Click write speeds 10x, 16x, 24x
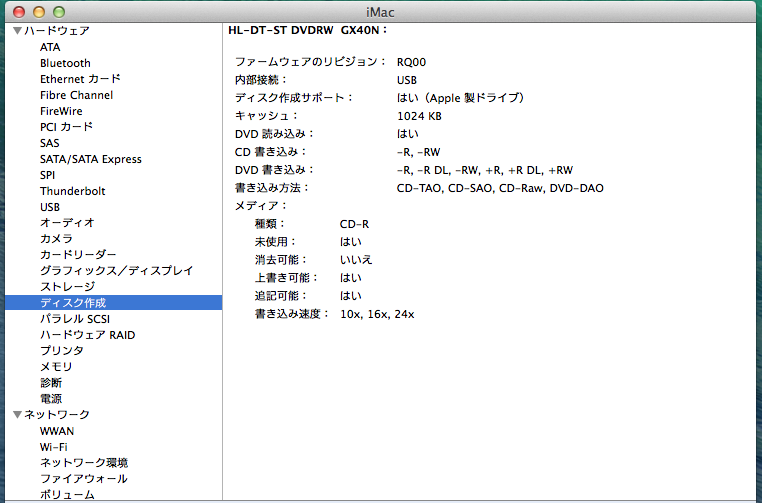Screen dimensions: 762x503 point(377,314)
